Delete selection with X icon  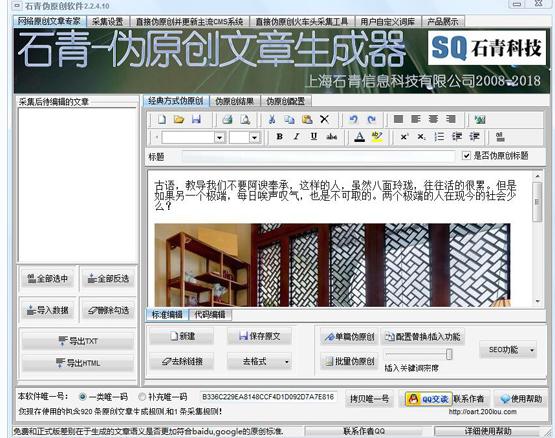point(324,119)
